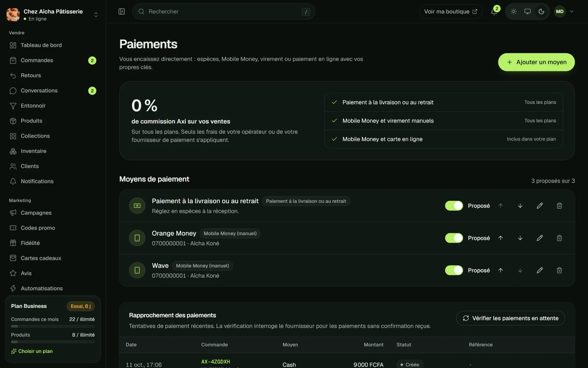588x368 pixels.
Task: Click Voir ma boutique link
Action: (451, 11)
